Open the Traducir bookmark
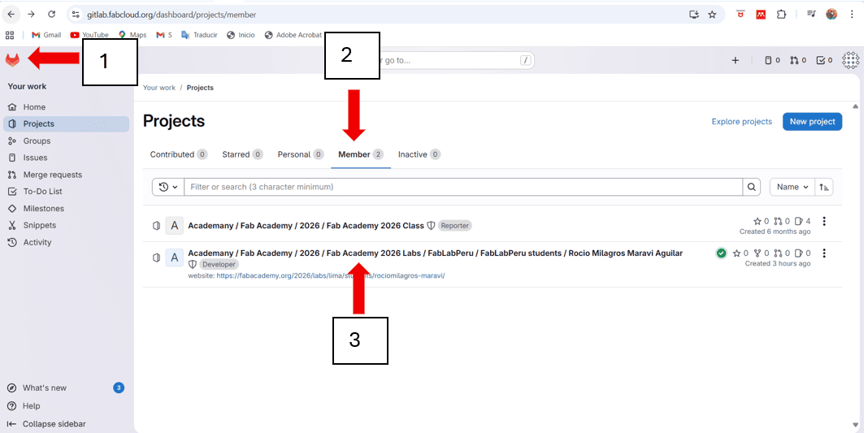This screenshot has width=868, height=433. (199, 35)
